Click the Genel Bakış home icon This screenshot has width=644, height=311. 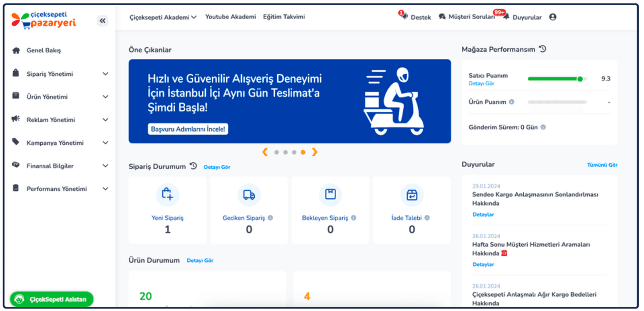click(16, 50)
